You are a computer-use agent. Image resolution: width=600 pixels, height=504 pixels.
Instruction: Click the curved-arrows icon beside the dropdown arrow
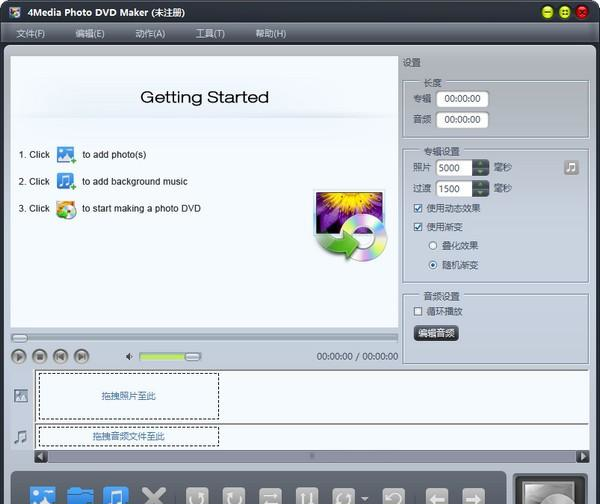344,496
